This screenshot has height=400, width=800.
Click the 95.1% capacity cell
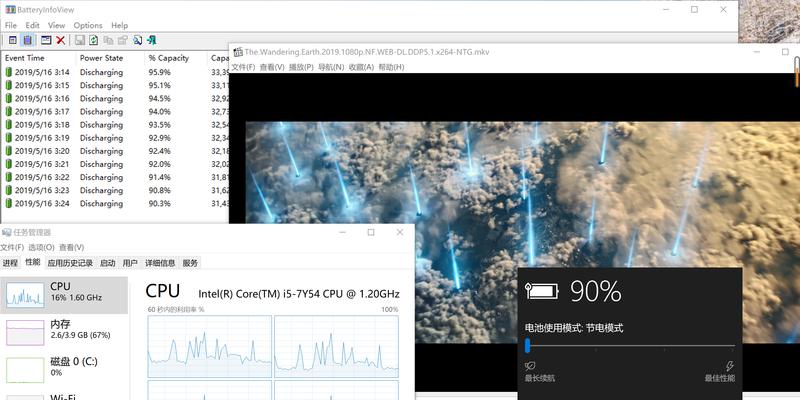[x=160, y=86]
